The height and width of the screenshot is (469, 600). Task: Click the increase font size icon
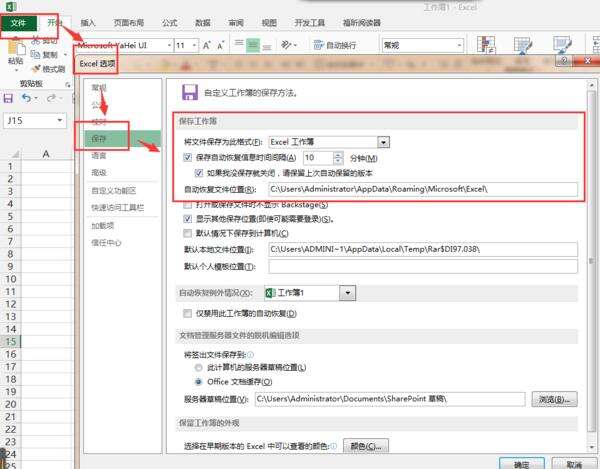[x=207, y=46]
